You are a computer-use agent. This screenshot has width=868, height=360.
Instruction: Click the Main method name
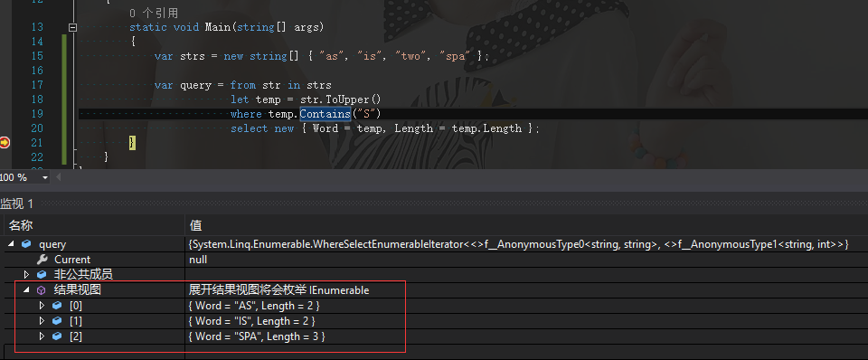(x=218, y=27)
